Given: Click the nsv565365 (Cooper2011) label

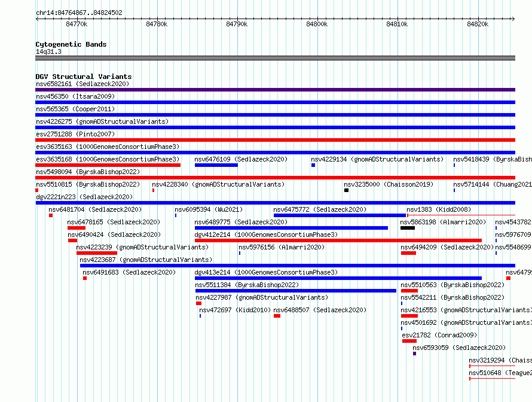Looking at the screenshot, I should point(75,109).
